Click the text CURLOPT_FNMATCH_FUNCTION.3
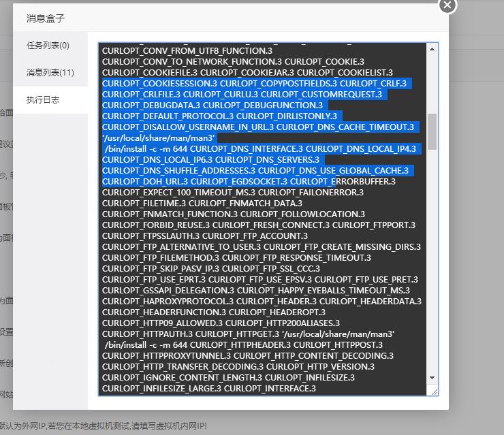Screen dimensions: 504x435 (170, 214)
